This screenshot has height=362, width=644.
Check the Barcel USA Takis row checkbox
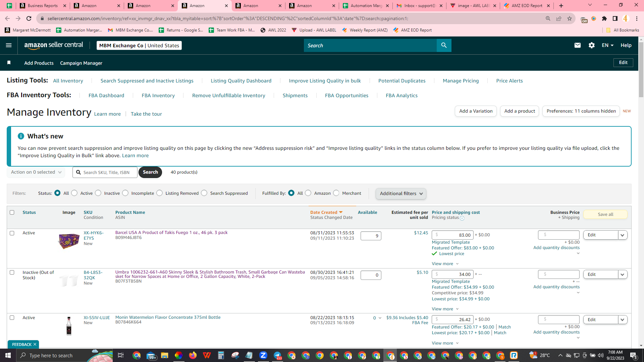point(12,233)
